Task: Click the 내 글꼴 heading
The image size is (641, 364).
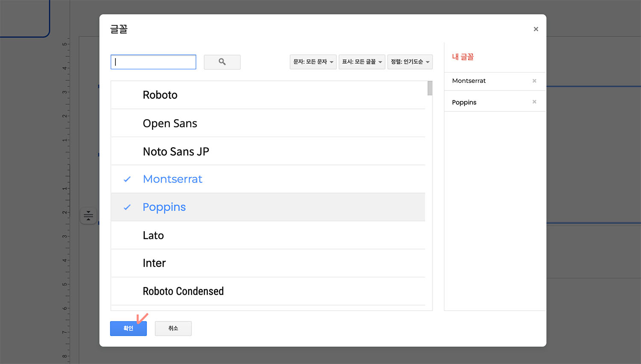Action: [463, 57]
